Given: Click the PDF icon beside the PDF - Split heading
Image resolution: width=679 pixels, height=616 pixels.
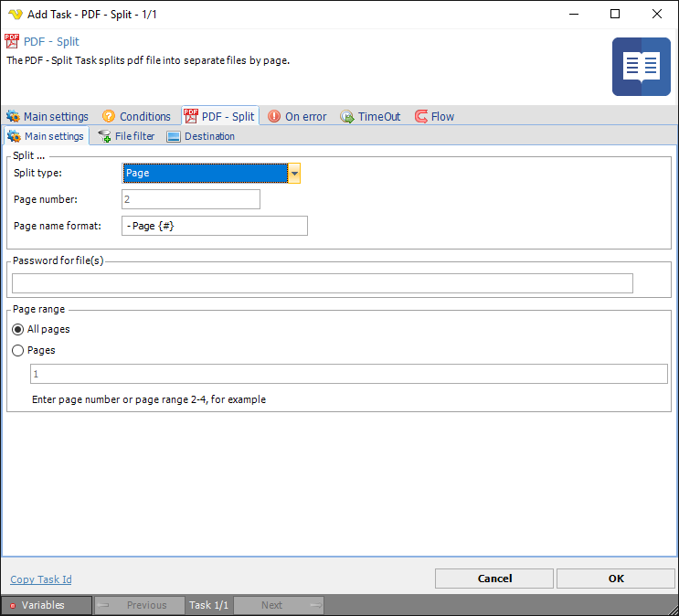Looking at the screenshot, I should click(12, 41).
